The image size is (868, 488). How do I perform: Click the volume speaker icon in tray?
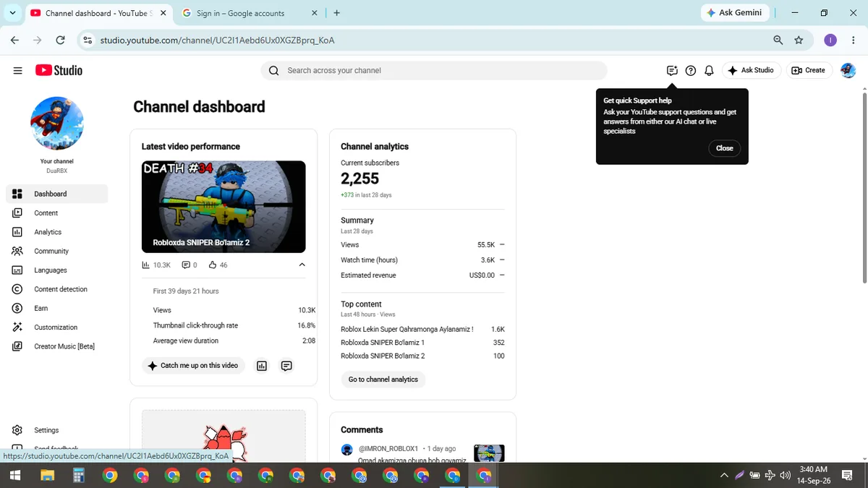tap(786, 475)
